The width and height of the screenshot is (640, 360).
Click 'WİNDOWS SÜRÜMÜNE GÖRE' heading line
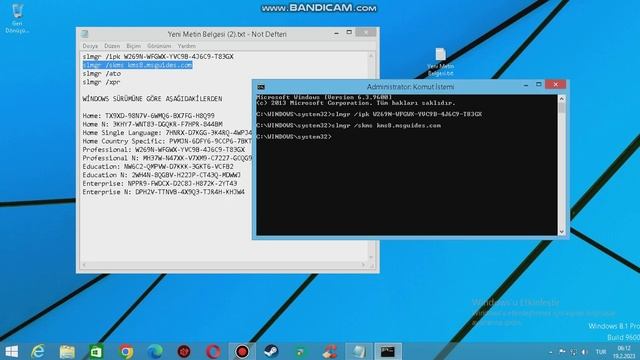(x=152, y=99)
